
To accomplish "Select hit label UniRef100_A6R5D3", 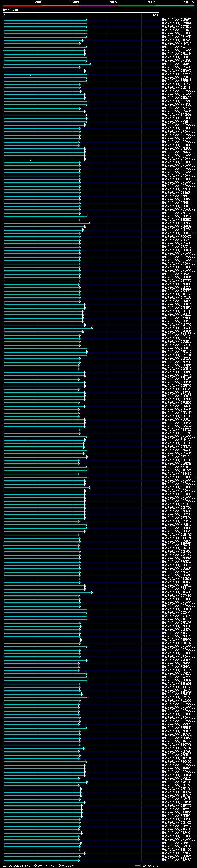I will coord(176,406).
